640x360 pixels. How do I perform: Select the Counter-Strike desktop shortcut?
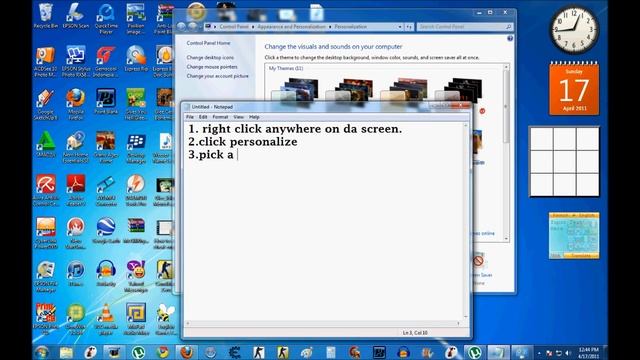pos(165,277)
